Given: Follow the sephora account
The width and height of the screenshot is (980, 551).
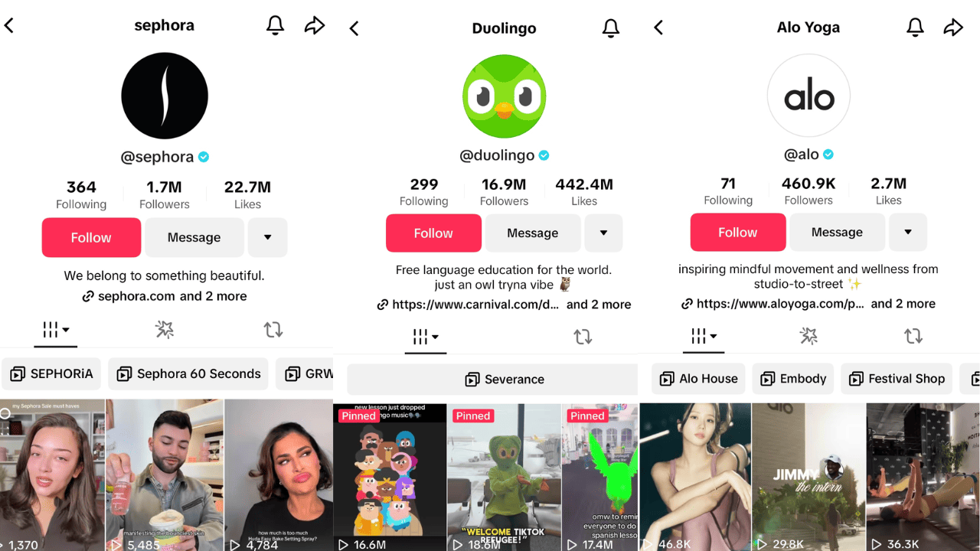Looking at the screenshot, I should (x=91, y=237).
